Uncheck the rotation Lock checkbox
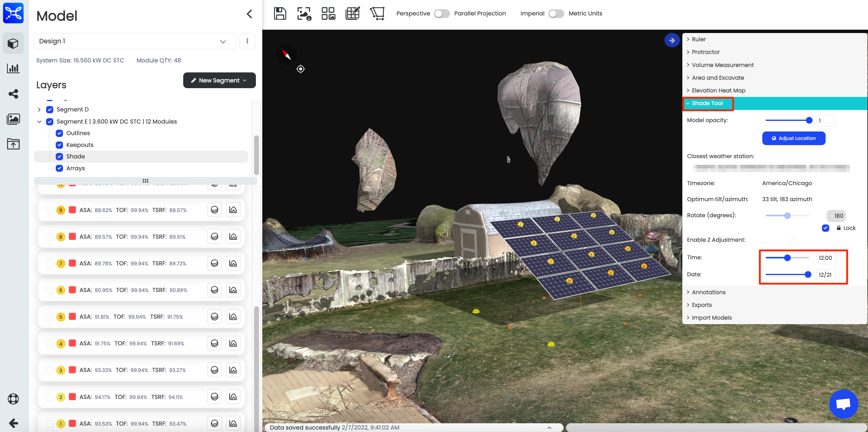The height and width of the screenshot is (432, 868). (x=826, y=228)
